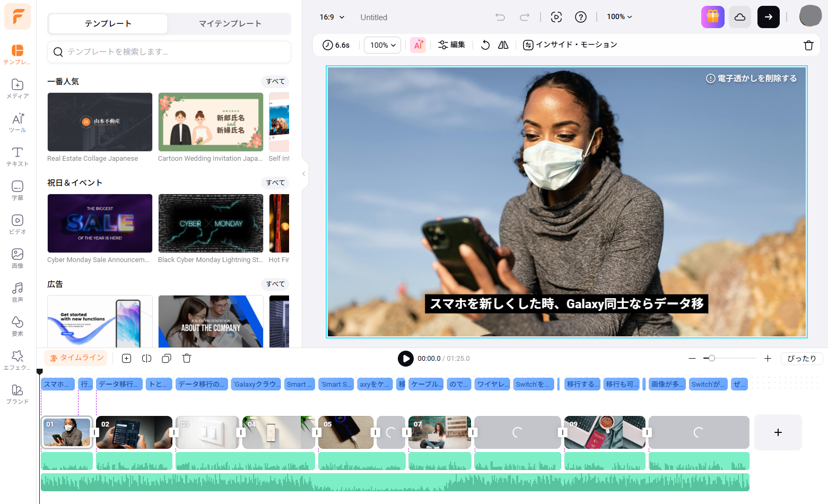Screen dimensions: 828x504
Task: Open the 字幕 (Subtitles) sidebar panel
Action: 18,190
